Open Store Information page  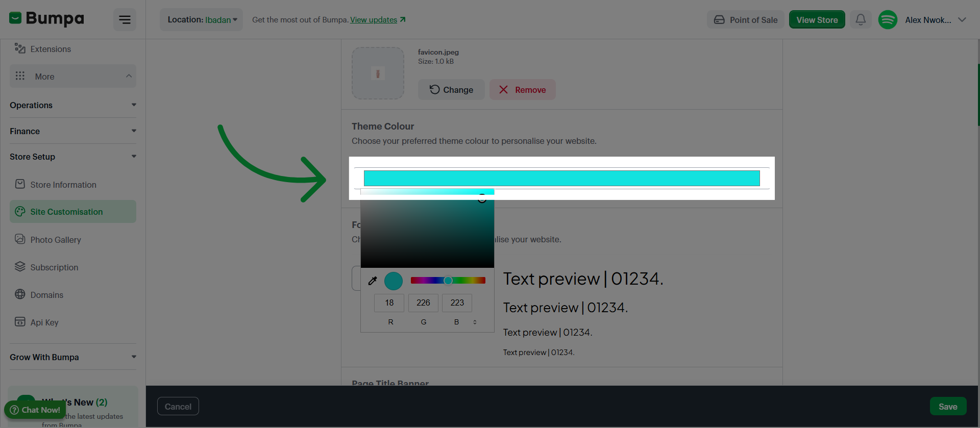pos(63,185)
